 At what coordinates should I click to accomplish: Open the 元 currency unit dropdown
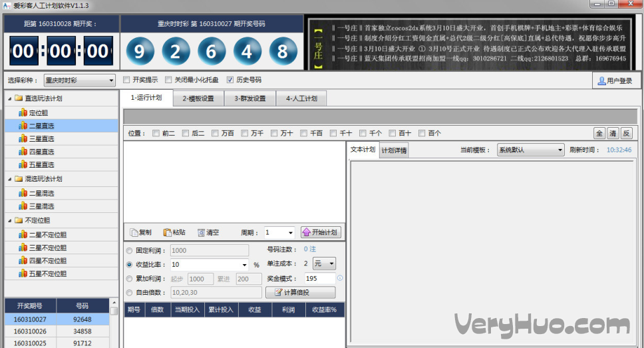[x=325, y=263]
